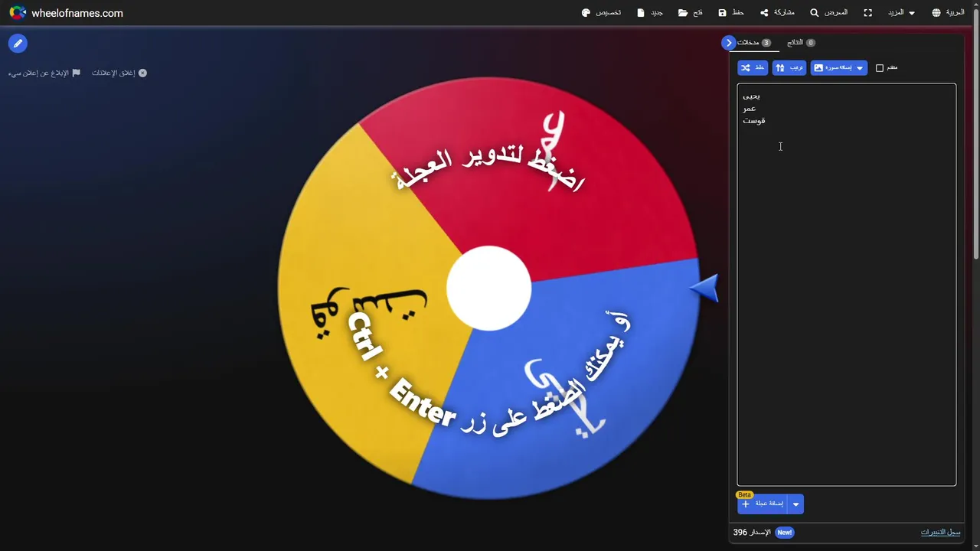This screenshot has height=551, width=980.
Task: Click the الإصدار 396 version text
Action: click(751, 532)
